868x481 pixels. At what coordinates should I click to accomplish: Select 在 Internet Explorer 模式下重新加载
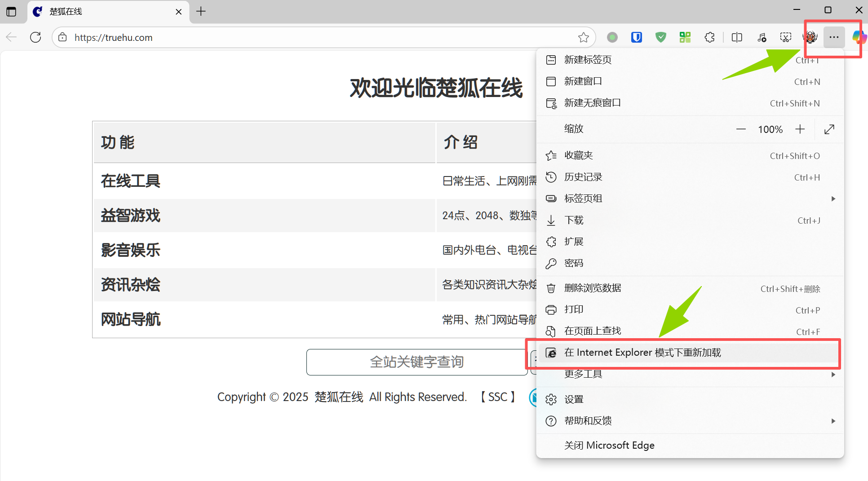tap(642, 353)
